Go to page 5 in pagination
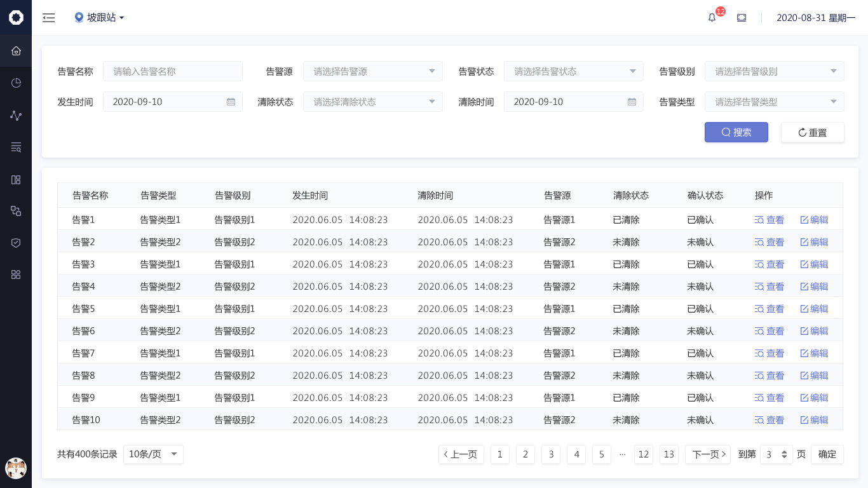 click(x=601, y=454)
